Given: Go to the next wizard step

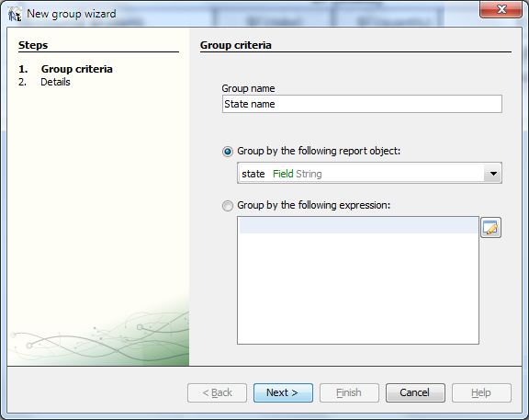Looking at the screenshot, I should 283,392.
